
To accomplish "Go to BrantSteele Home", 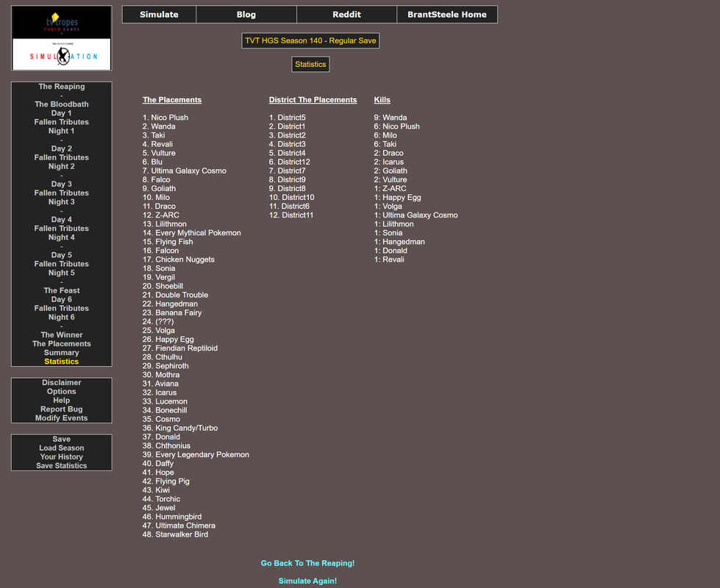I will (x=447, y=14).
